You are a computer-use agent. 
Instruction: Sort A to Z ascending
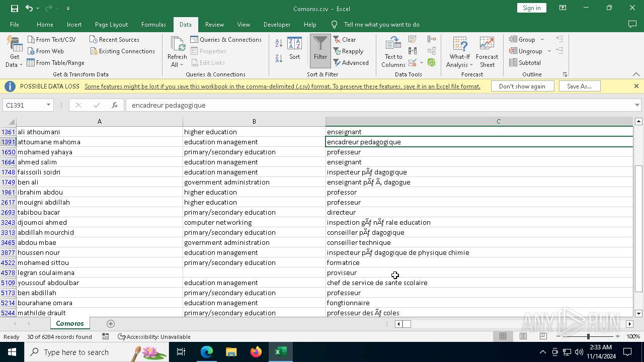[279, 43]
